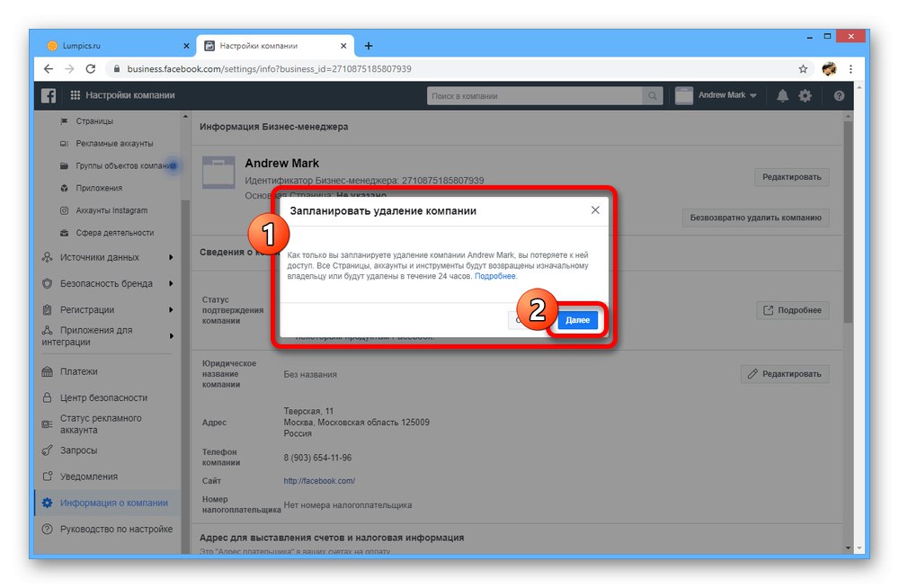The image size is (899, 588).
Task: Go forward using browser forward arrow
Action: pyautogui.click(x=69, y=69)
